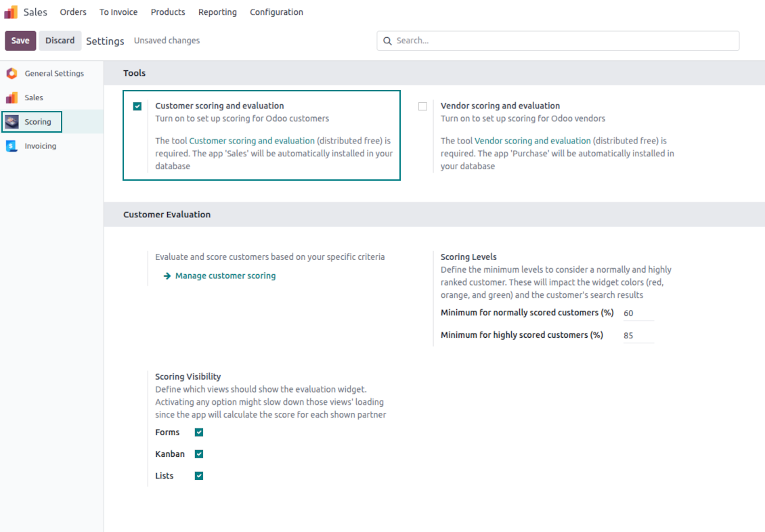The height and width of the screenshot is (532, 765).
Task: Click 'Turn on to set up scoring for Odoo customers'
Action: pyautogui.click(x=242, y=118)
